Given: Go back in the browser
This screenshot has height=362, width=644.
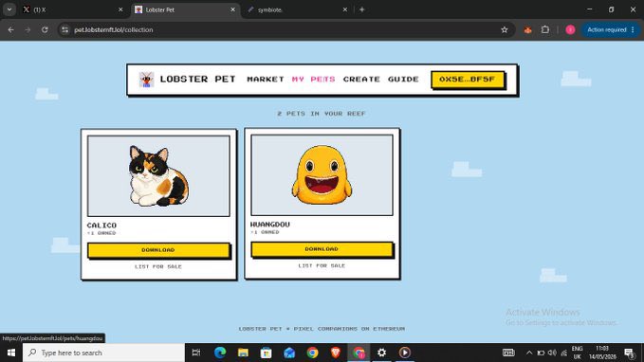Looking at the screenshot, I should click(x=11, y=29).
